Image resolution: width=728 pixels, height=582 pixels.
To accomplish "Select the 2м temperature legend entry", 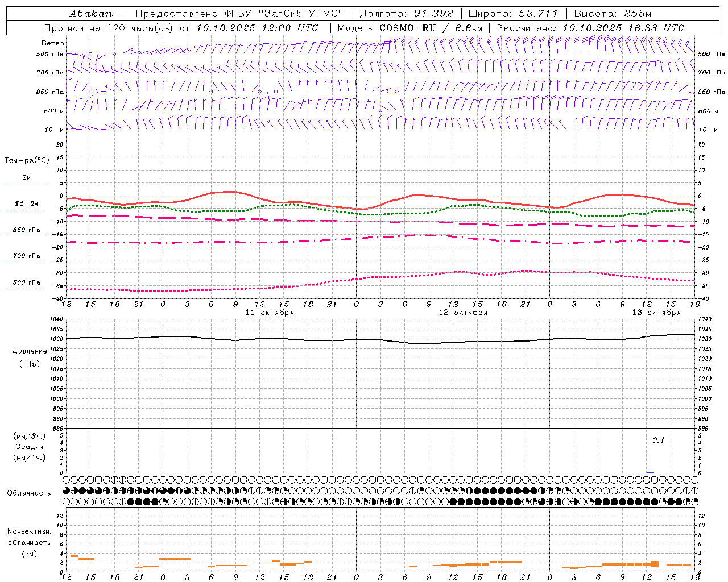I will (27, 177).
